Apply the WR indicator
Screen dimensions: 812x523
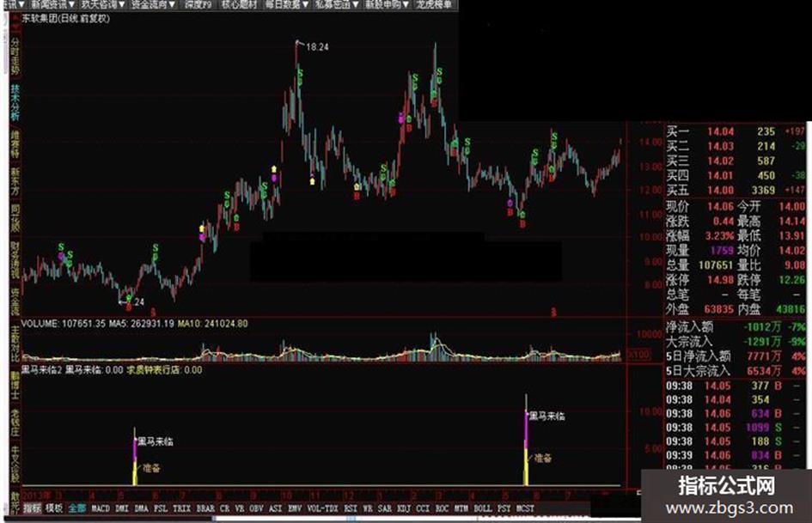[x=368, y=508]
